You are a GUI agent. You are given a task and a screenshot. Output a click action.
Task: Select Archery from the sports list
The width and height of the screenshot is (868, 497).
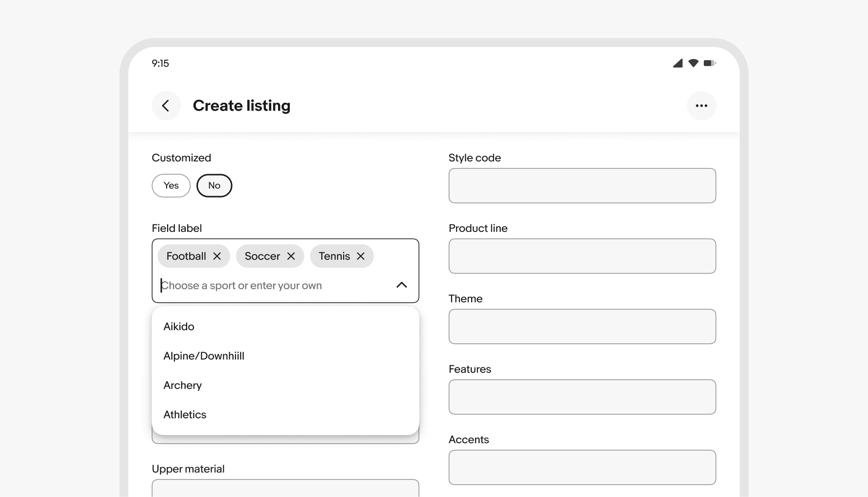(x=182, y=385)
